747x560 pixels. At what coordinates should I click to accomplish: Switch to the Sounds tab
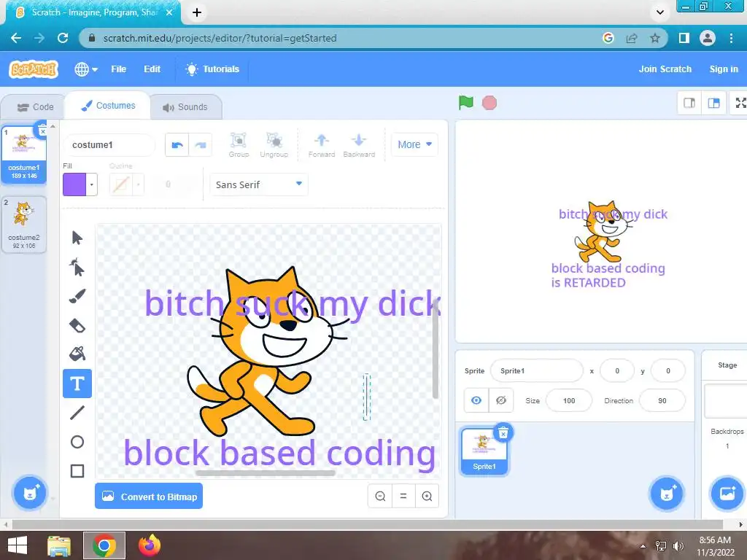coord(185,107)
